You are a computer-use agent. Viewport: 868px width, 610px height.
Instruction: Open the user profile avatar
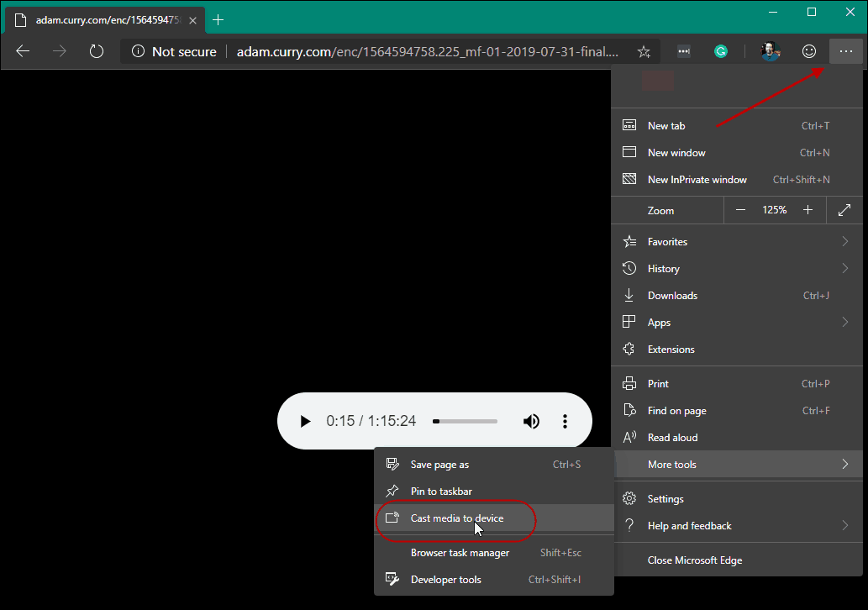pyautogui.click(x=771, y=51)
